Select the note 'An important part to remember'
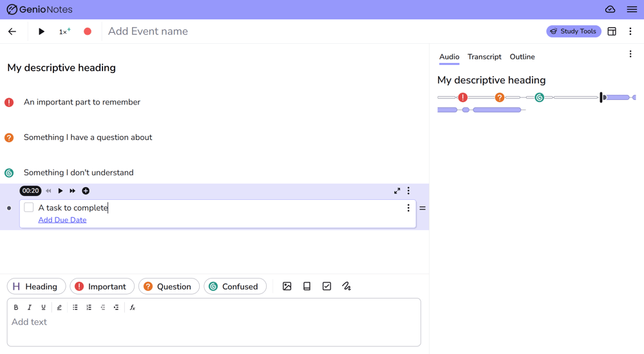 coord(82,102)
